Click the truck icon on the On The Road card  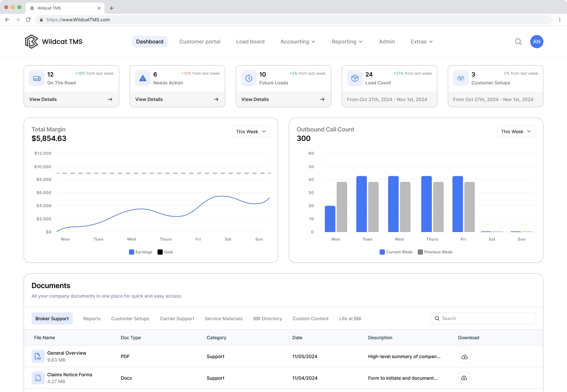click(36, 78)
